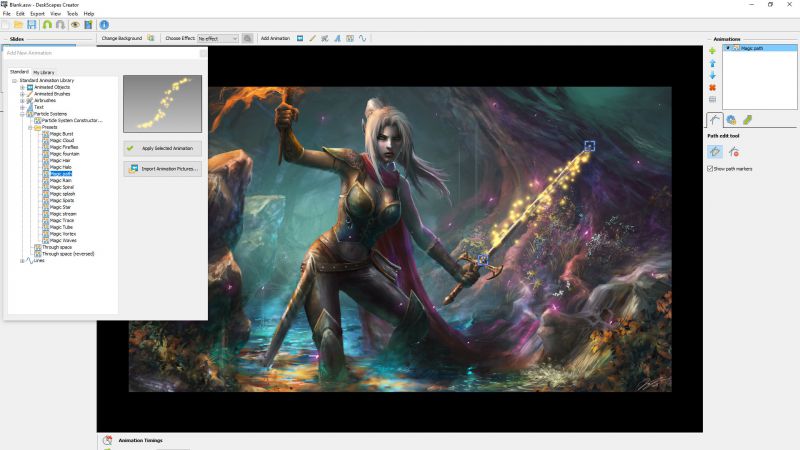Click Apply Selected Animation button
The image size is (800, 450).
pyautogui.click(x=162, y=148)
